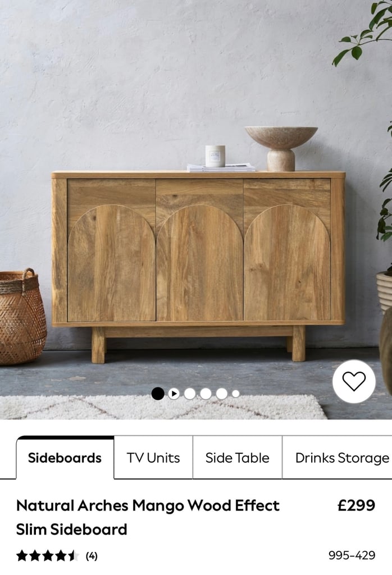Open the Natural Arches Slim Sideboard title

coord(148,517)
